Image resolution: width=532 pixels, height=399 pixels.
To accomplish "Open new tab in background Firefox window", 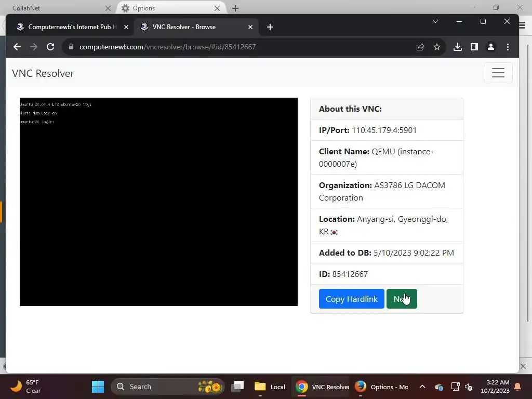I will click(235, 8).
